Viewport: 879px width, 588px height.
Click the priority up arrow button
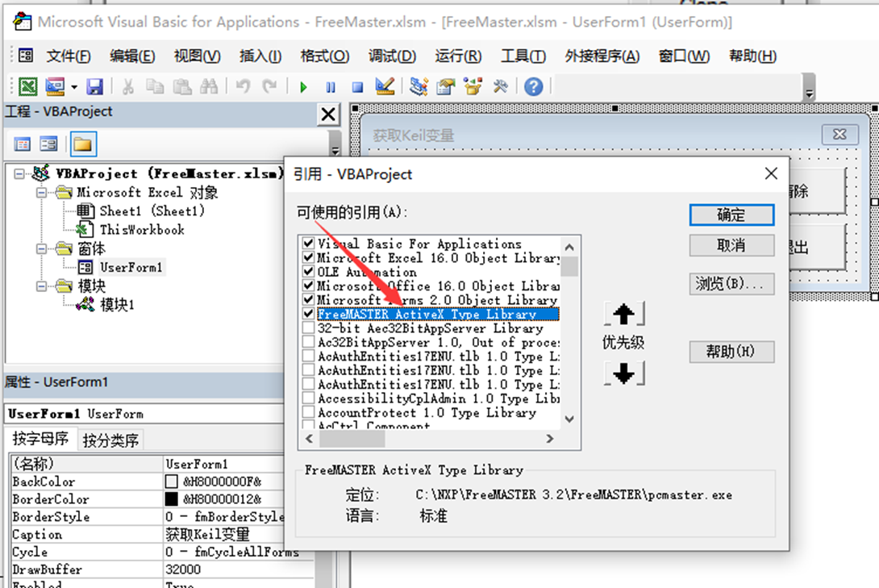[x=624, y=314]
